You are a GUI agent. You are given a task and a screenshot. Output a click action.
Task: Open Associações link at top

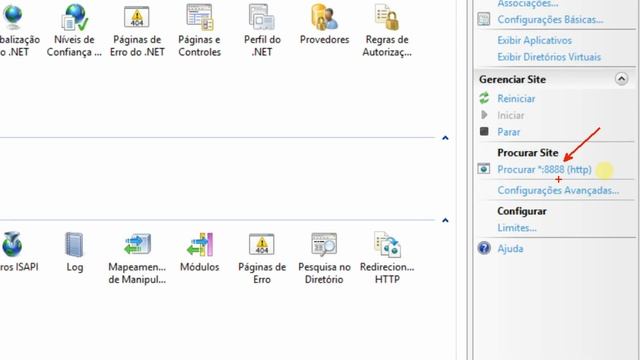(528, 4)
